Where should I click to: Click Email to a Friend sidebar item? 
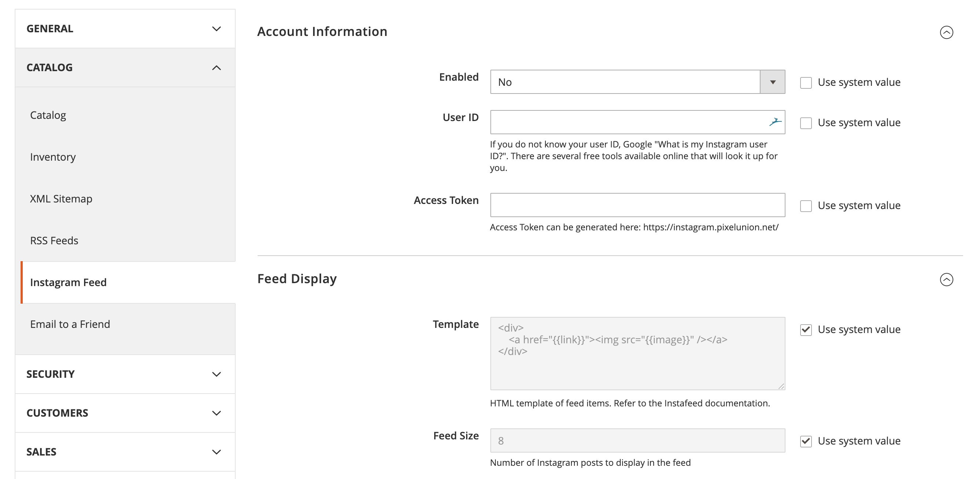(70, 323)
